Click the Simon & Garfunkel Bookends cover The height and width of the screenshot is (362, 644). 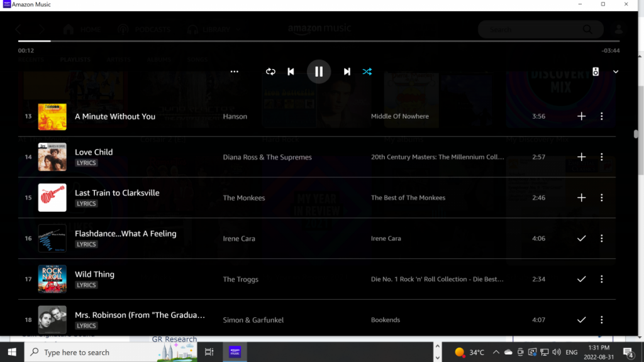click(52, 320)
